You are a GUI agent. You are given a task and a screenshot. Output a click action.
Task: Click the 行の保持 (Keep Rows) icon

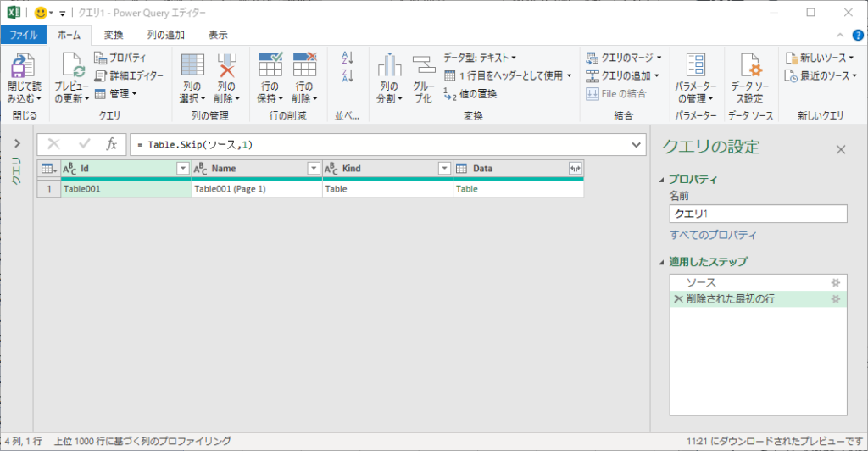pos(270,66)
